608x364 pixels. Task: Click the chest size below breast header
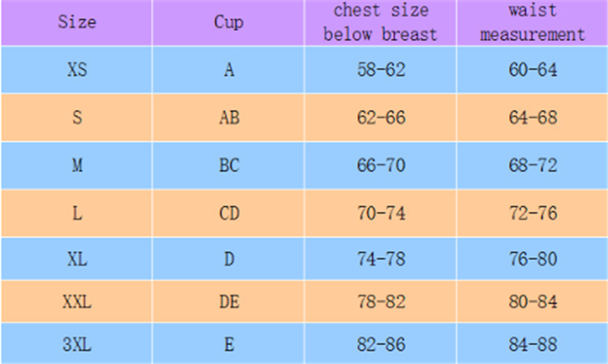[x=381, y=23]
